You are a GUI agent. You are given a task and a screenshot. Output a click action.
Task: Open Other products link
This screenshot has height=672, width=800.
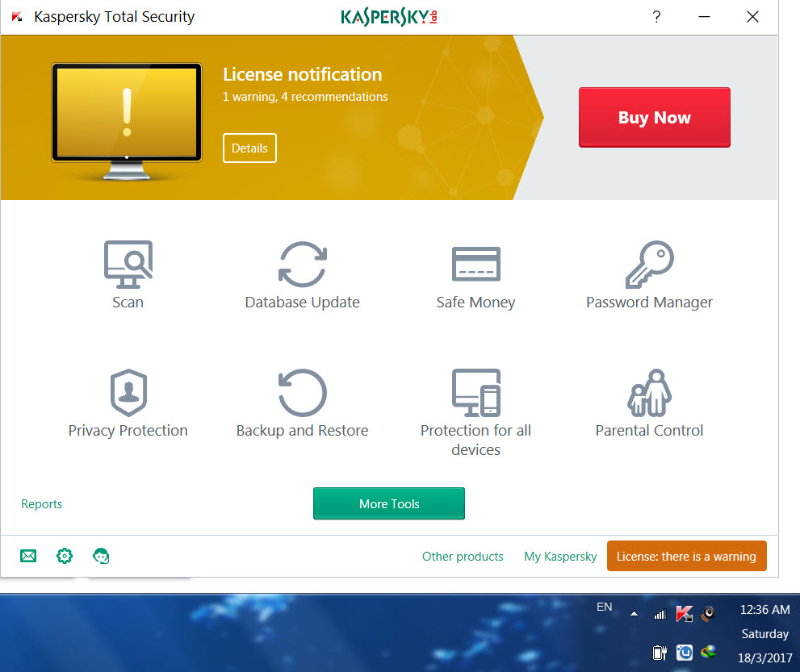463,557
